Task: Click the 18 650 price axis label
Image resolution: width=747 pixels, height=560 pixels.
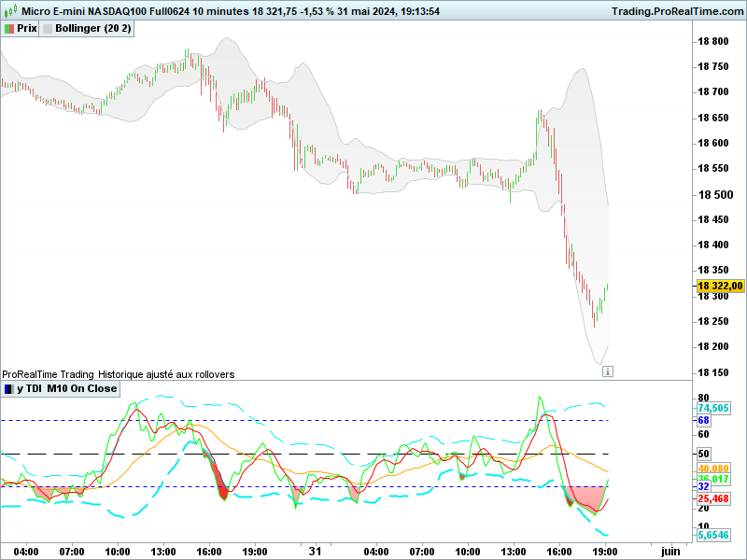Action: point(713,118)
